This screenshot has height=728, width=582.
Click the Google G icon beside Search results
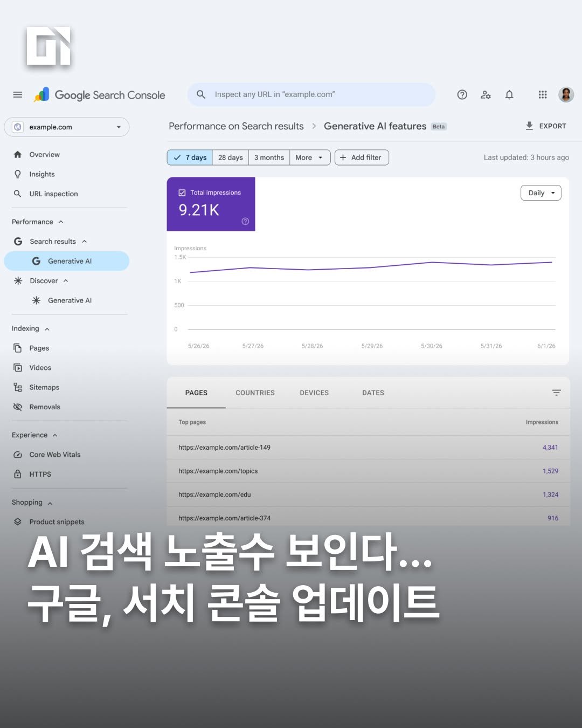[x=18, y=242]
